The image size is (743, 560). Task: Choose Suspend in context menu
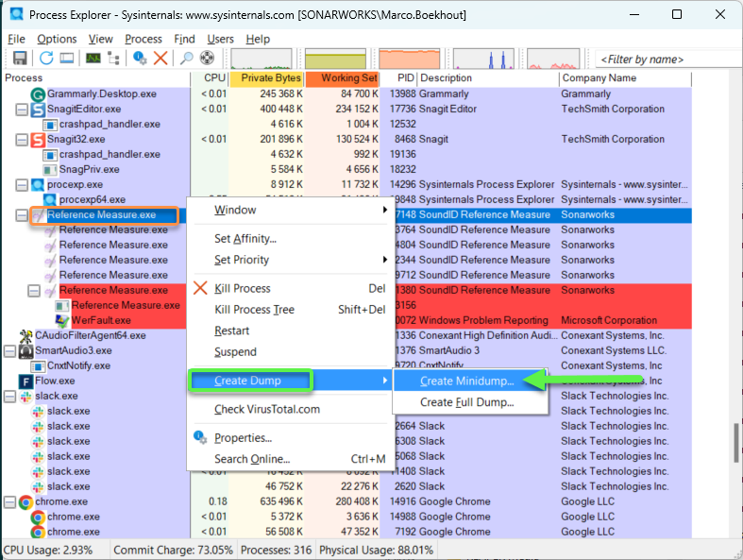[x=291, y=352]
